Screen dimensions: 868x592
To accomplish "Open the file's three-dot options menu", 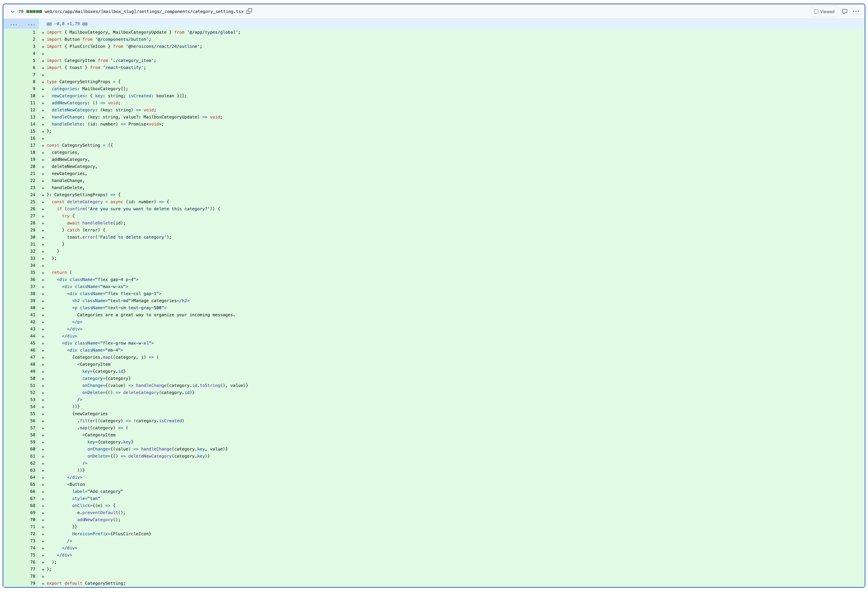I will (856, 12).
